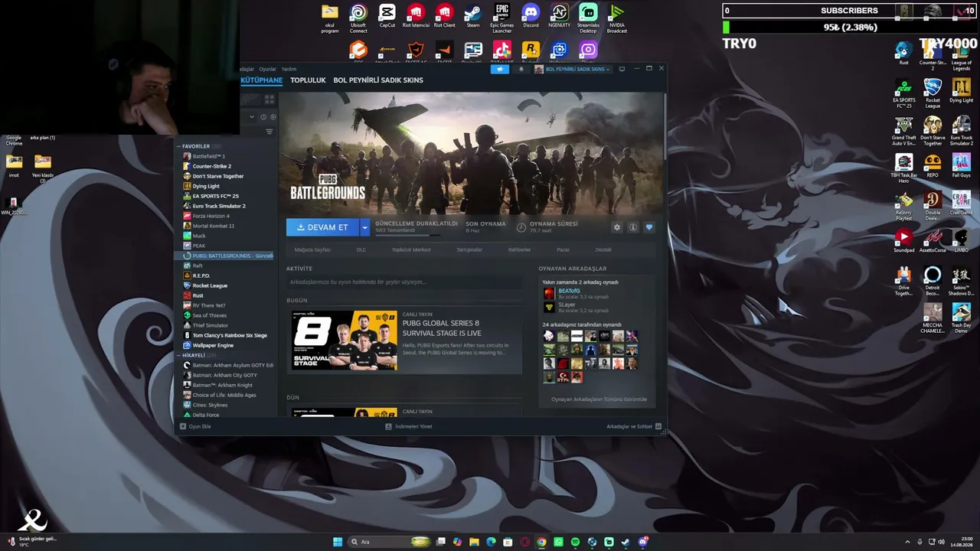Open CapCut desktop shortcut icon
This screenshot has height=551, width=980.
tap(387, 18)
